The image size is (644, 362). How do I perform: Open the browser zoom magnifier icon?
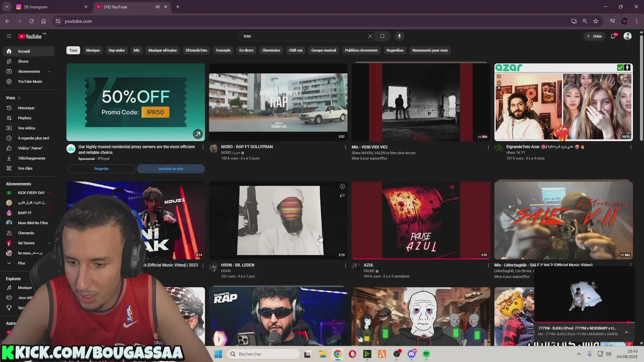[585, 21]
